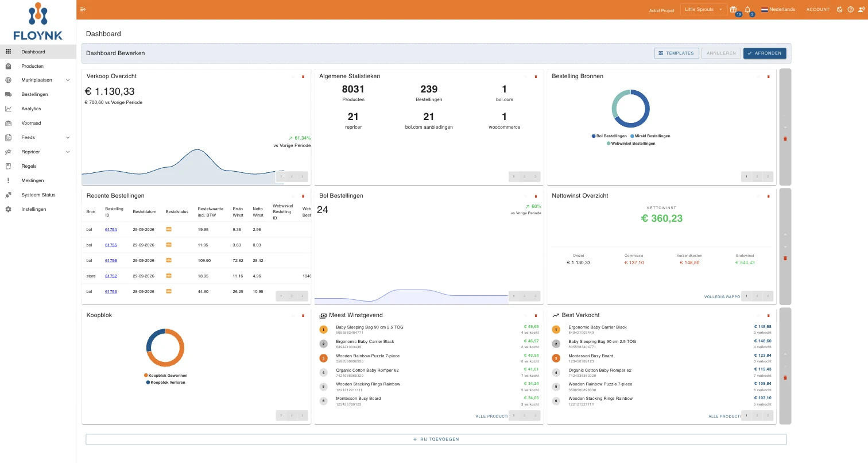Delete the Best Verkocht widget
The height and width of the screenshot is (463, 868).
click(768, 315)
